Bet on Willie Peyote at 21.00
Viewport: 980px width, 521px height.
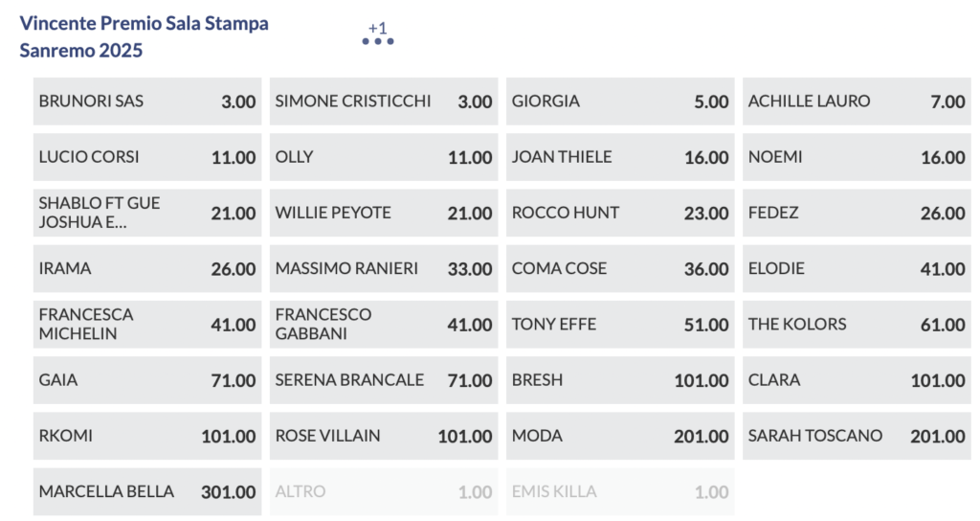[383, 213]
